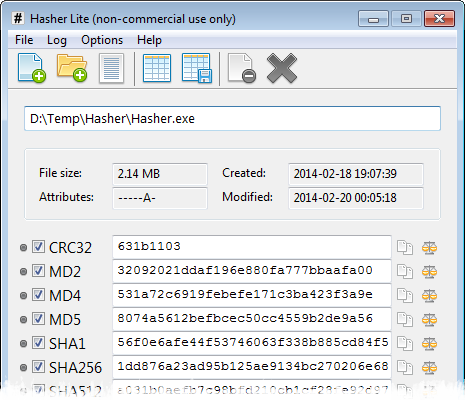The height and width of the screenshot is (400, 465).
Task: Maximize the Hasher Lite window
Action: [406, 19]
